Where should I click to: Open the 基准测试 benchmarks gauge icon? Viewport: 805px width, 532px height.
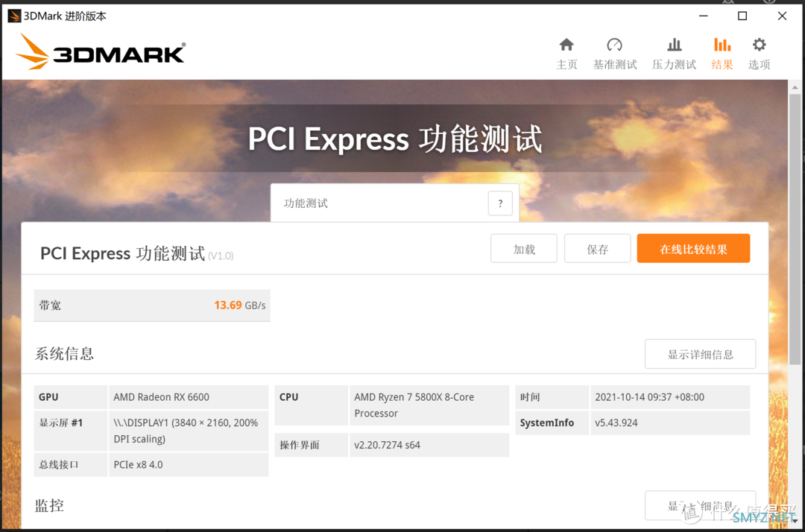[614, 45]
